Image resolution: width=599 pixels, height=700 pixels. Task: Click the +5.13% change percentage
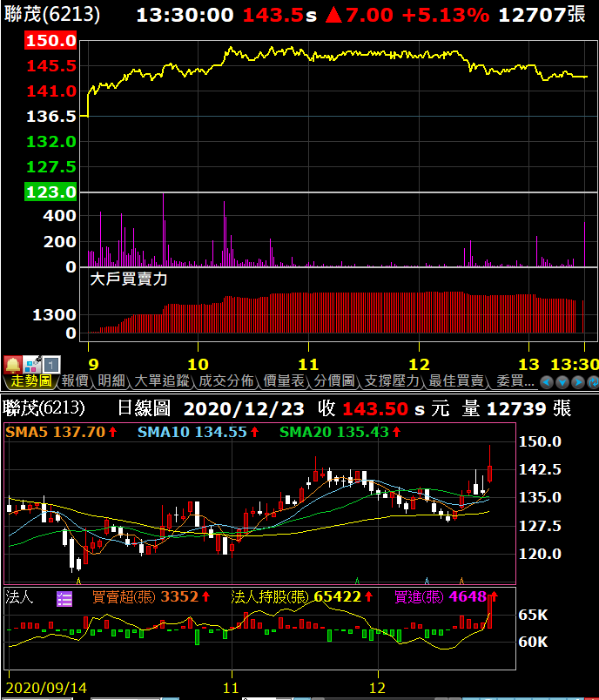point(445,15)
